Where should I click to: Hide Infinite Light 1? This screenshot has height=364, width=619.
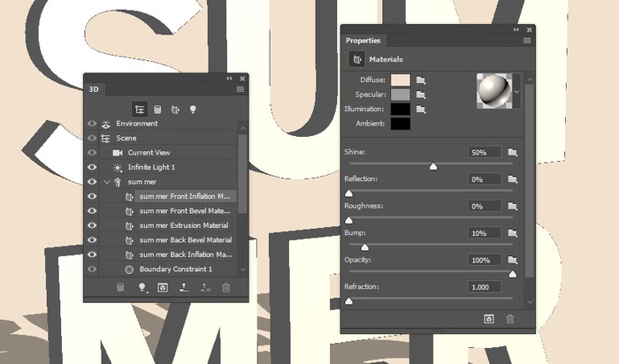click(92, 167)
